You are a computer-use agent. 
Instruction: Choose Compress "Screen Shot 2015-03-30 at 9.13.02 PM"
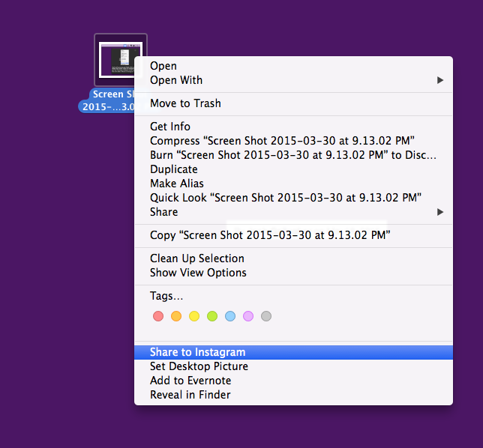click(293, 141)
